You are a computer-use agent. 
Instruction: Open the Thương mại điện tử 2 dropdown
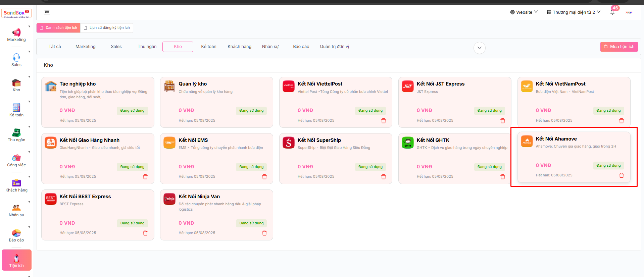pos(574,12)
